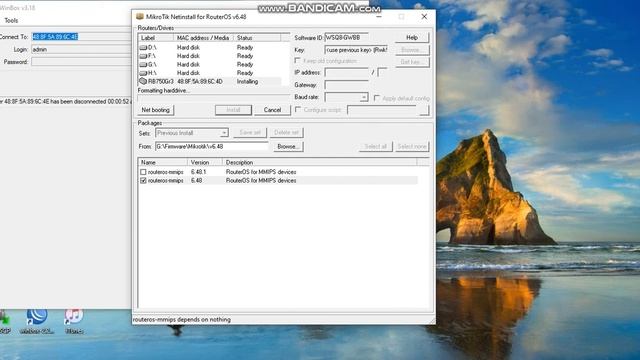The width and height of the screenshot is (640, 360).
Task: Toggle Apply default config checkbox
Action: (x=377, y=98)
